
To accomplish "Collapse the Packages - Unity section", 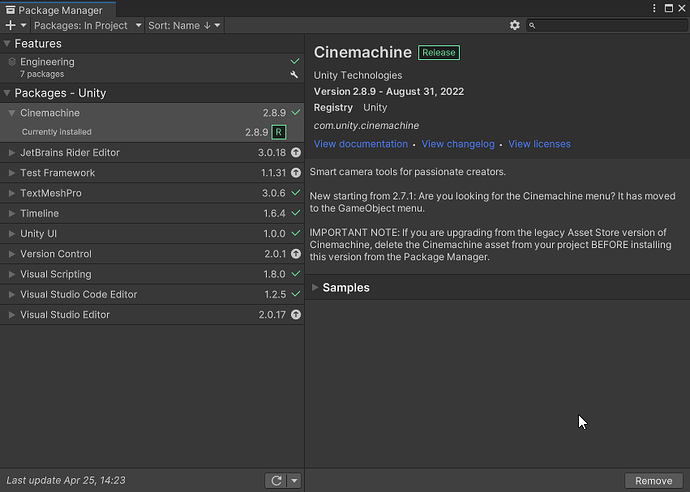I will 7,93.
